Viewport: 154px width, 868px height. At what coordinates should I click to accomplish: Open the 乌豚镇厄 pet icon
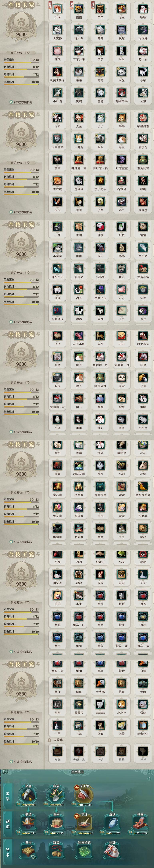click(x=58, y=311)
